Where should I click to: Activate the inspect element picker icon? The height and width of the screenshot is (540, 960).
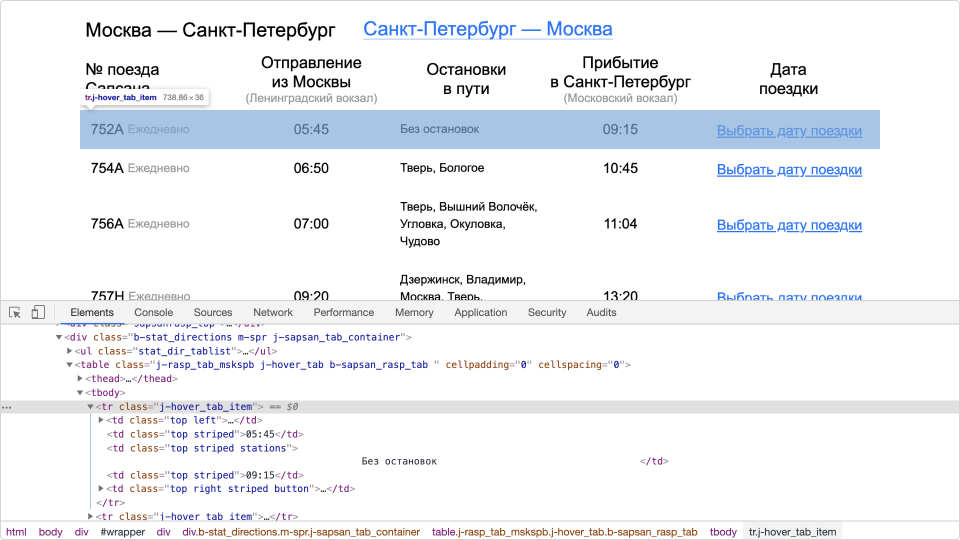[x=15, y=312]
